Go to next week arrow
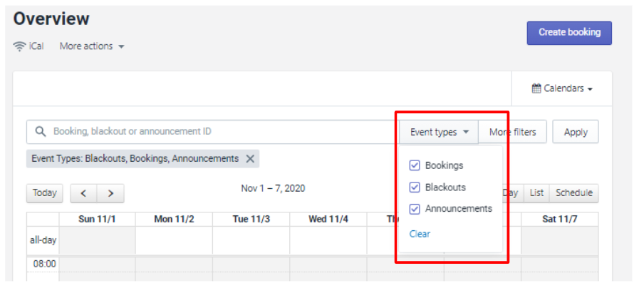The height and width of the screenshot is (293, 644). point(110,193)
